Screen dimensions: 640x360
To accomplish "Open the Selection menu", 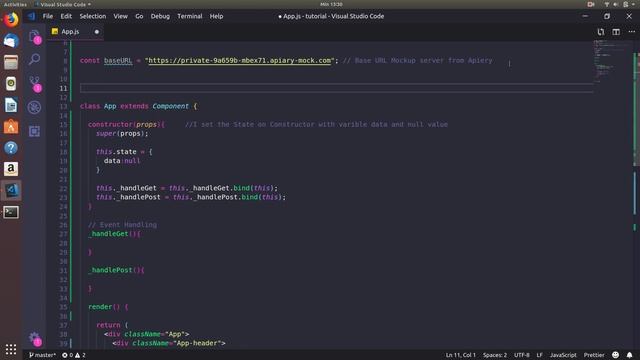I will tap(93, 16).
